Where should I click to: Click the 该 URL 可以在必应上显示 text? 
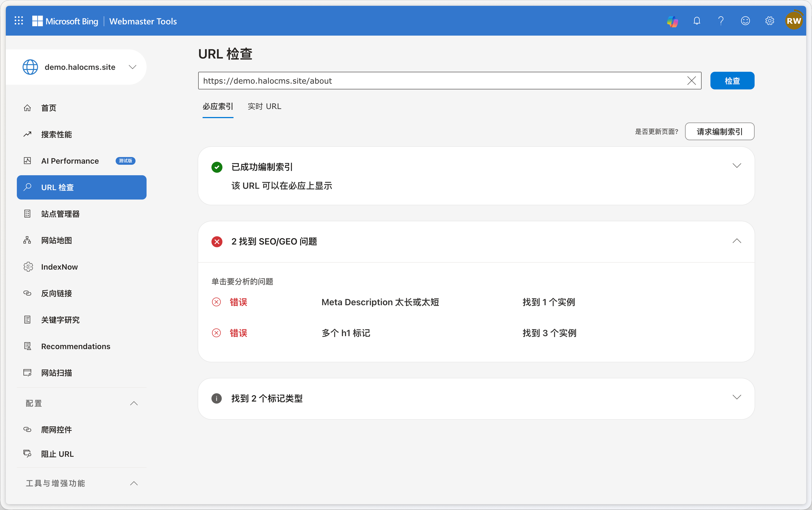click(282, 186)
